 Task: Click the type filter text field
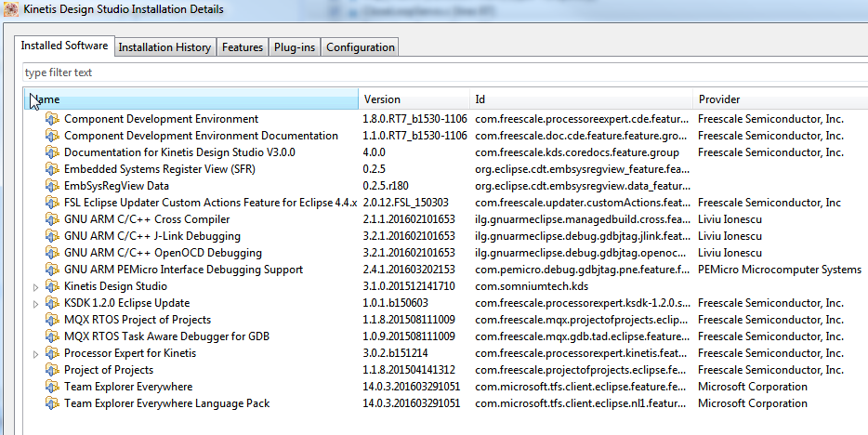(445, 72)
